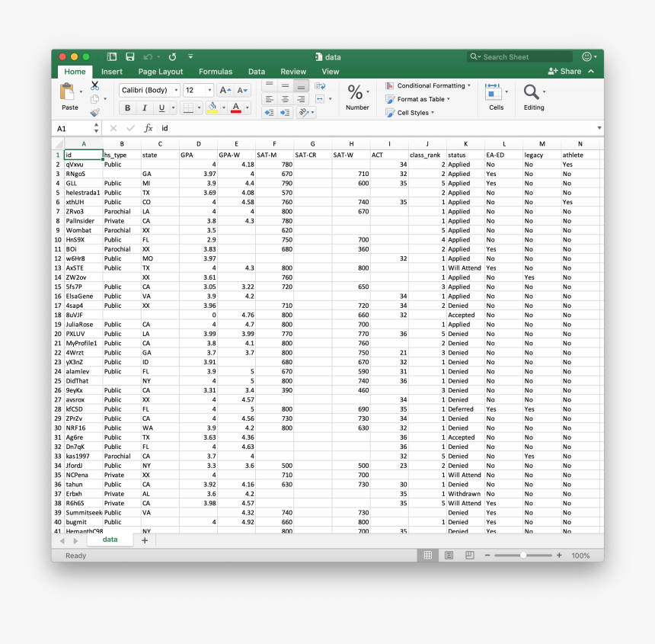Click the Share button

point(565,72)
